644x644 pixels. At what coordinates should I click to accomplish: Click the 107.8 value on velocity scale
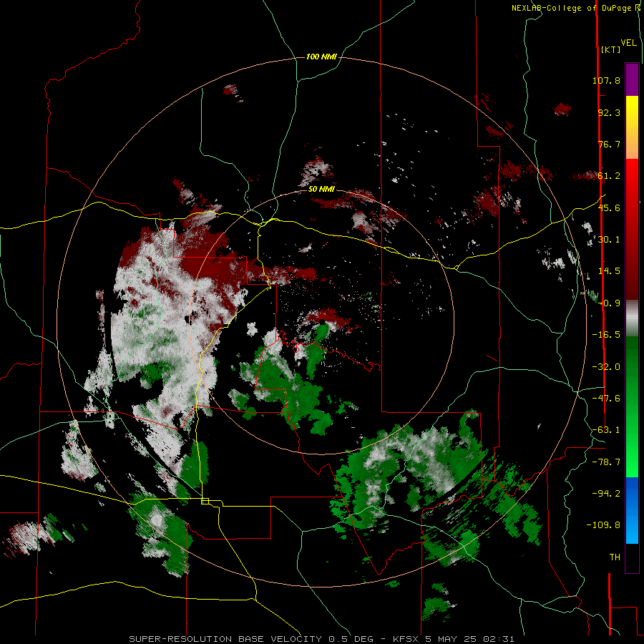[x=606, y=80]
